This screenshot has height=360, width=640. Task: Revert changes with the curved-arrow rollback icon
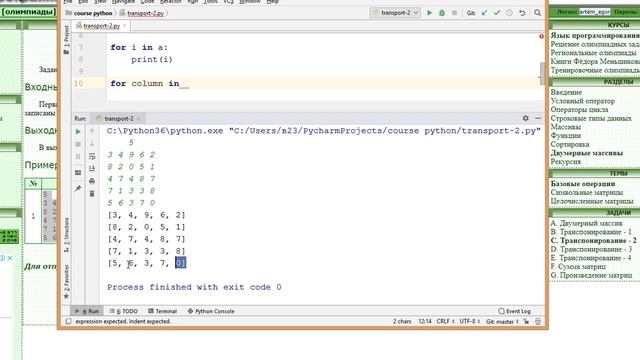522,13
